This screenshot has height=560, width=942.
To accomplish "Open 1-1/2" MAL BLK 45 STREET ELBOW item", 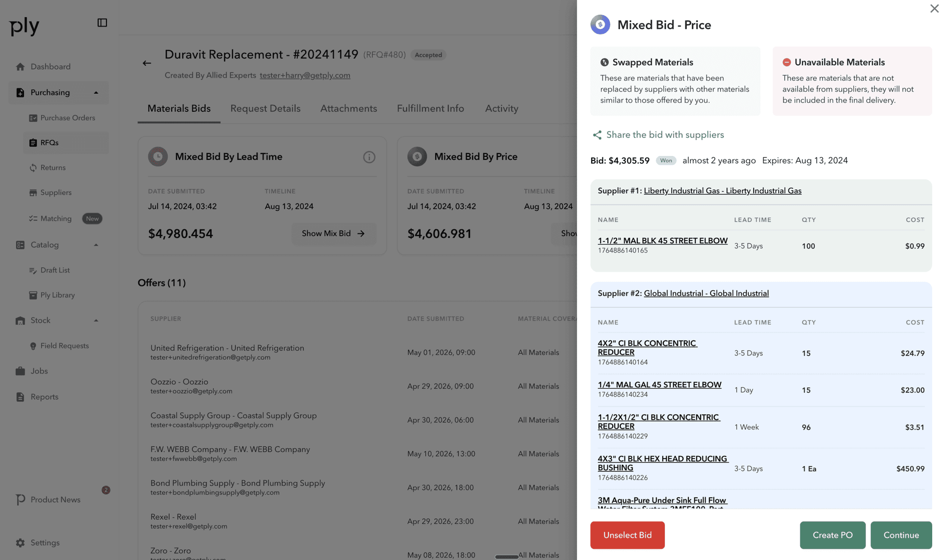I will (662, 241).
